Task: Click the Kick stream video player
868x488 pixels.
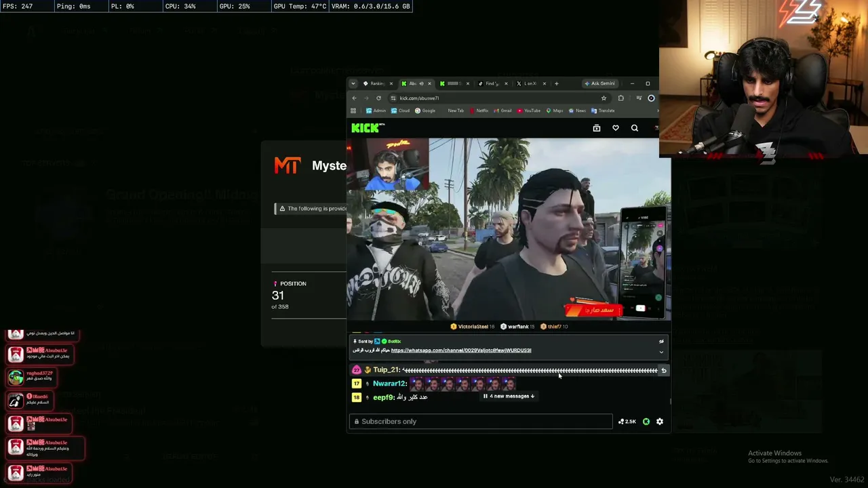Action: tap(509, 229)
